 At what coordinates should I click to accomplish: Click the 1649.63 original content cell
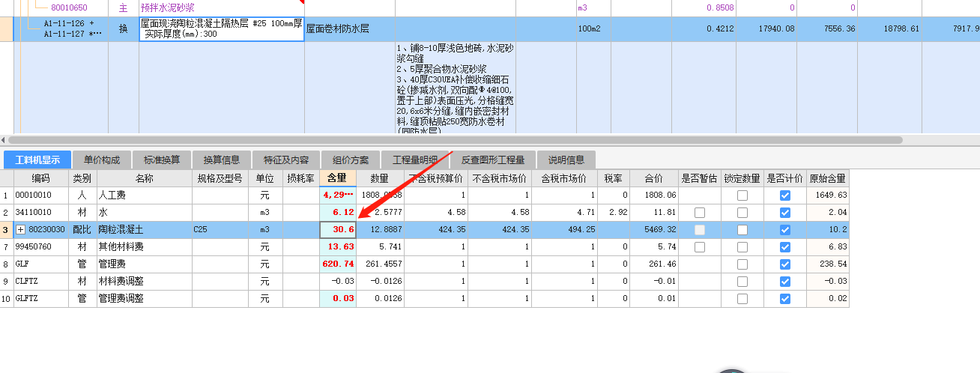(x=828, y=195)
